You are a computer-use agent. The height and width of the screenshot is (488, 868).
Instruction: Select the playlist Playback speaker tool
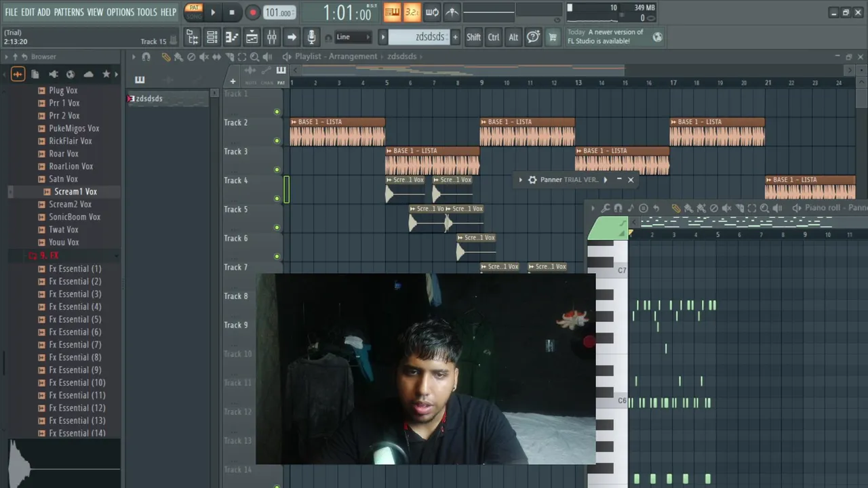268,57
